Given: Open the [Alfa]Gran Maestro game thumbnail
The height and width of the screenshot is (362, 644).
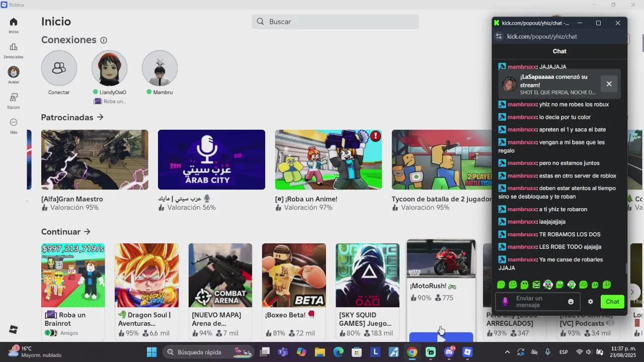Looking at the screenshot, I should tap(95, 159).
